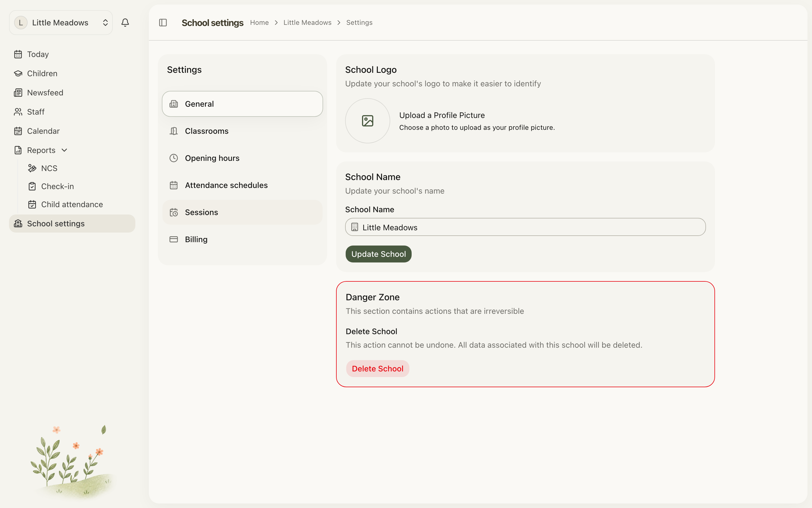Click the Reports document icon
This screenshot has width=812, height=508.
click(x=18, y=150)
